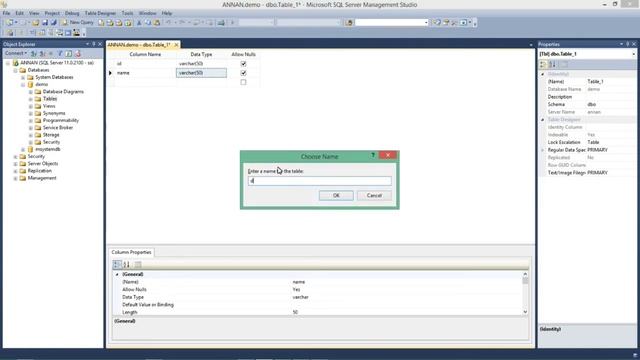Click the varchar(50) data type cell for name
Image resolution: width=640 pixels, height=360 pixels.
click(201, 73)
